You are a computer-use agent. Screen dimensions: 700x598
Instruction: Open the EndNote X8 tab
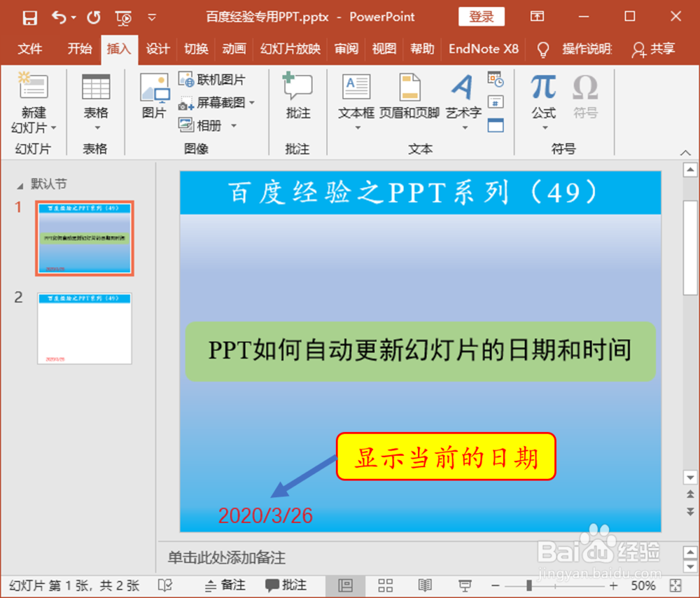(x=484, y=48)
